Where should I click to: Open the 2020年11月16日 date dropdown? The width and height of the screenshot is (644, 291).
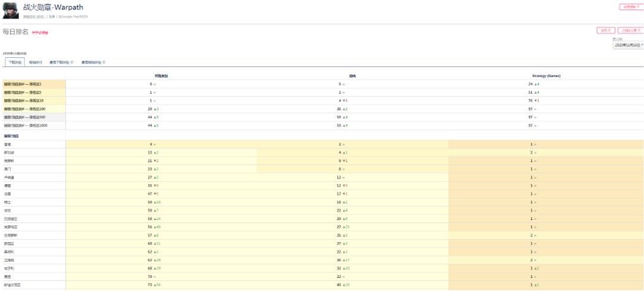click(x=628, y=45)
